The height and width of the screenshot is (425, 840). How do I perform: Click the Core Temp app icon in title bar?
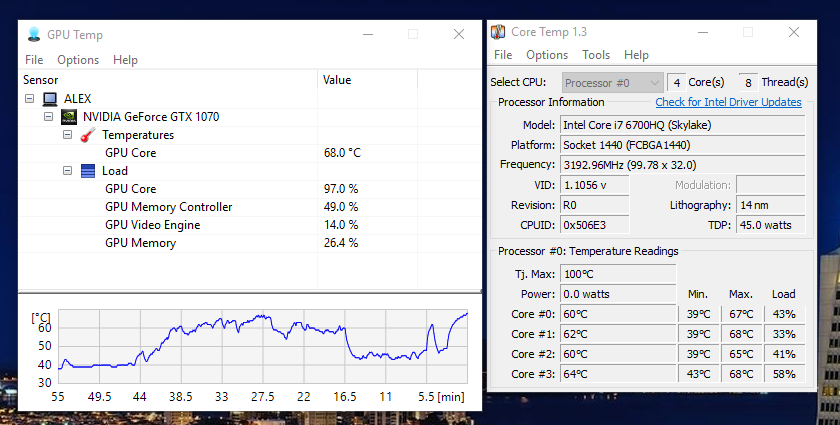[x=498, y=32]
